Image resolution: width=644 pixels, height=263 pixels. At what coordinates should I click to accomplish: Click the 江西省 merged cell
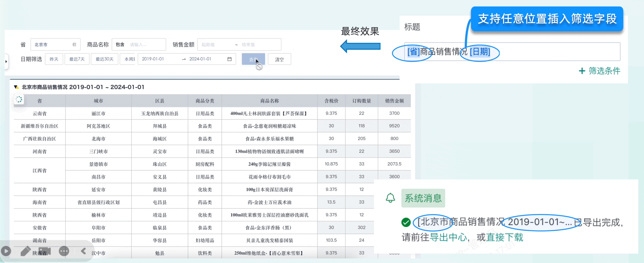tap(40, 170)
